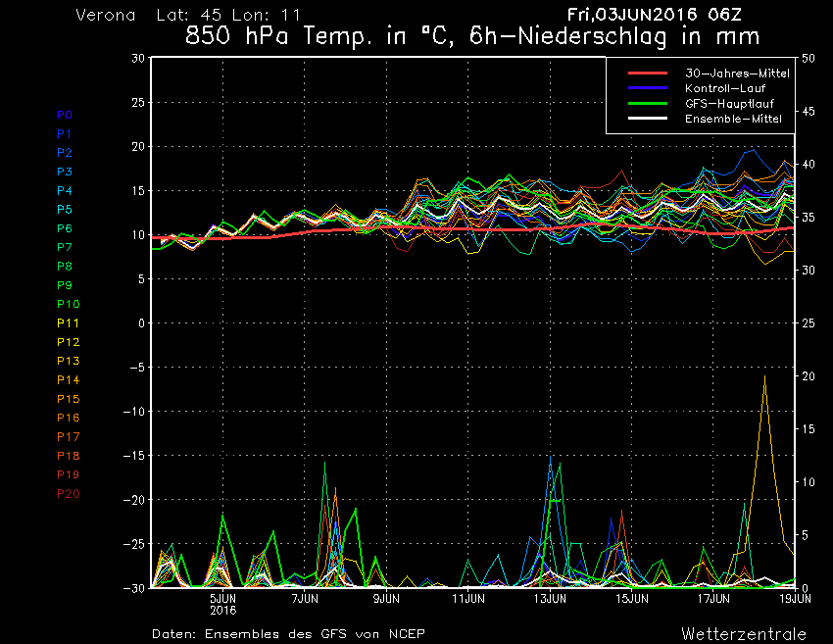
Task: Click the tall yellow precipitation peak near 18JUN
Action: click(765, 377)
